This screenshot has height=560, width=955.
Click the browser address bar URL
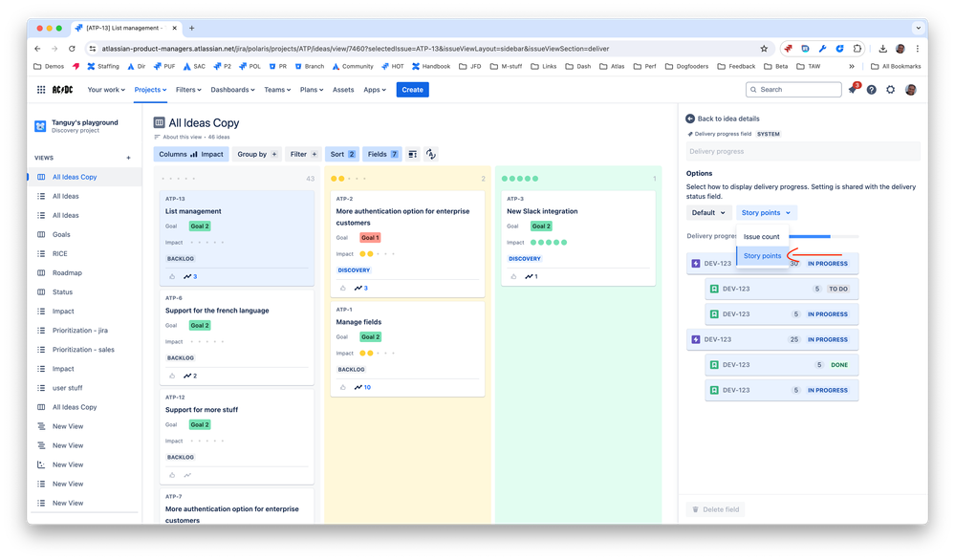coord(355,49)
